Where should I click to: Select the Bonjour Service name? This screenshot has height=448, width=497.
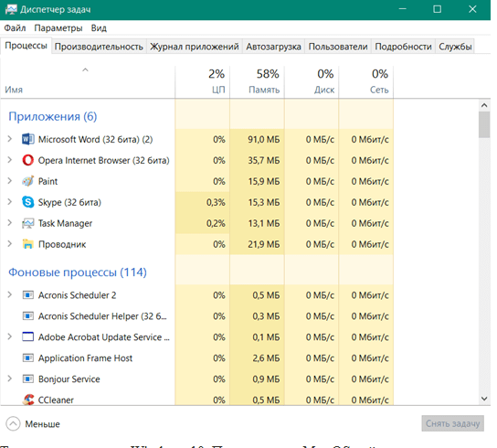pyautogui.click(x=69, y=379)
